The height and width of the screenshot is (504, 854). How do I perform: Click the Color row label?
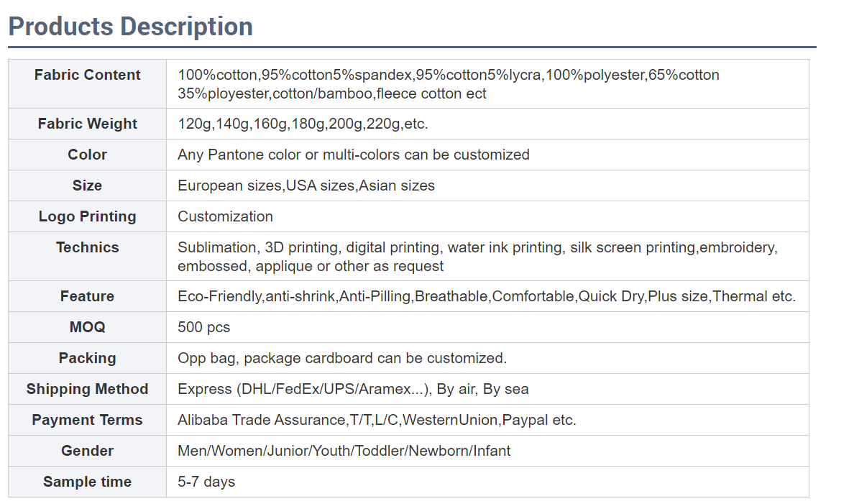pos(87,155)
